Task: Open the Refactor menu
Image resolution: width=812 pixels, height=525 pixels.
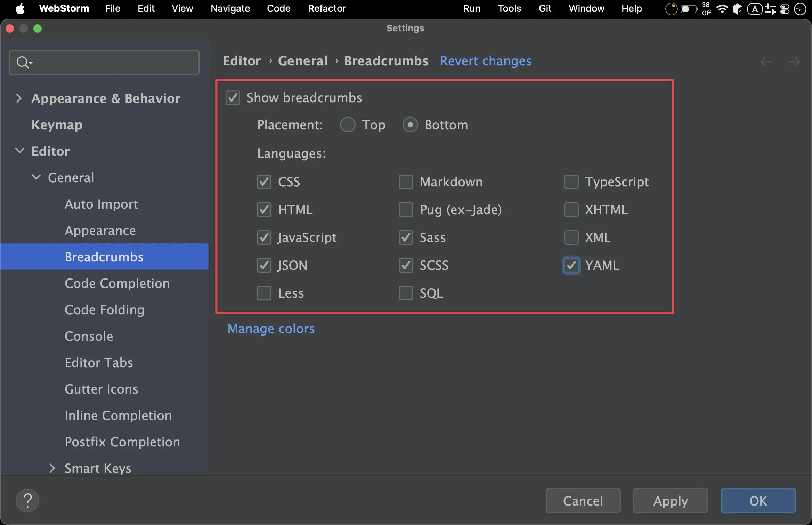Action: (x=327, y=8)
